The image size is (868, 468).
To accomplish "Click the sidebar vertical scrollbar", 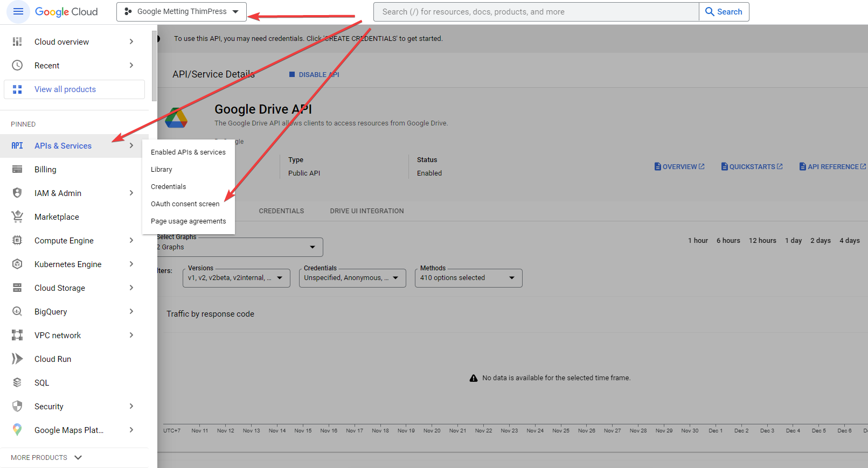I will pos(155,67).
